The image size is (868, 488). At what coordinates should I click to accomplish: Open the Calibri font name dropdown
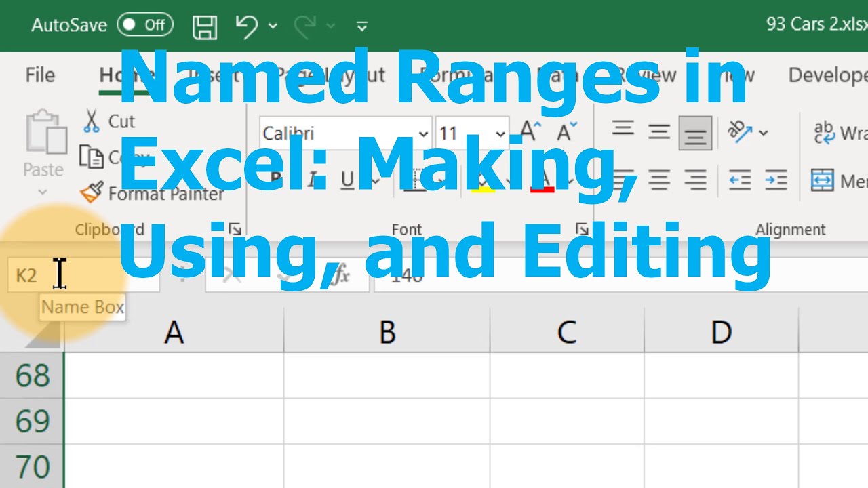424,134
